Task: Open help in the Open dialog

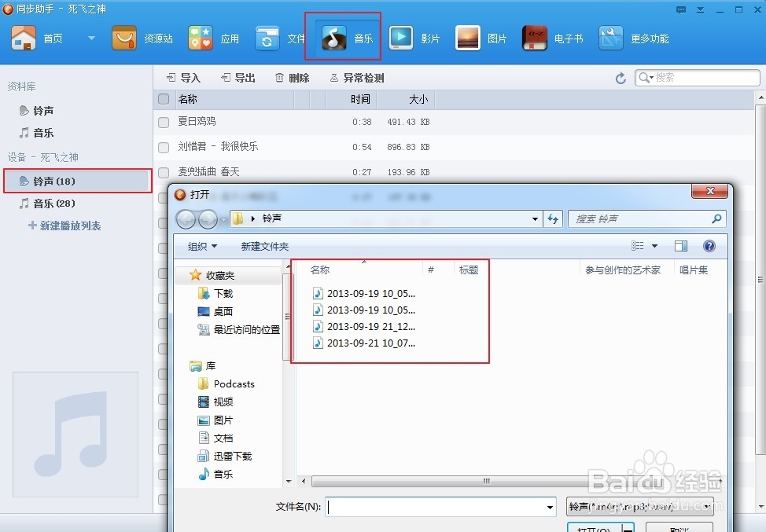Action: [x=709, y=245]
